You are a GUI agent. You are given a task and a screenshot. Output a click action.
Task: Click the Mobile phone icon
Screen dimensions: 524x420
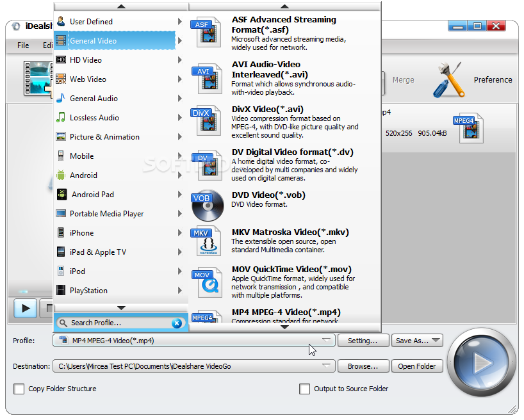(61, 156)
